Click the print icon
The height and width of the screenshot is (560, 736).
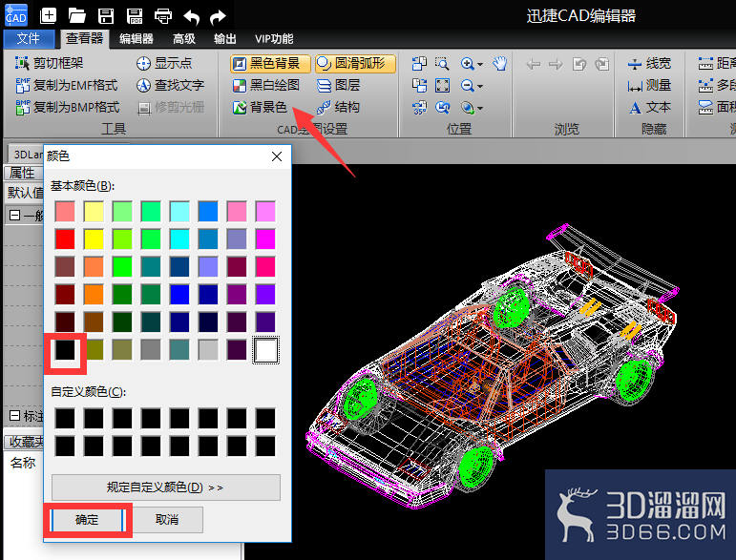click(163, 16)
